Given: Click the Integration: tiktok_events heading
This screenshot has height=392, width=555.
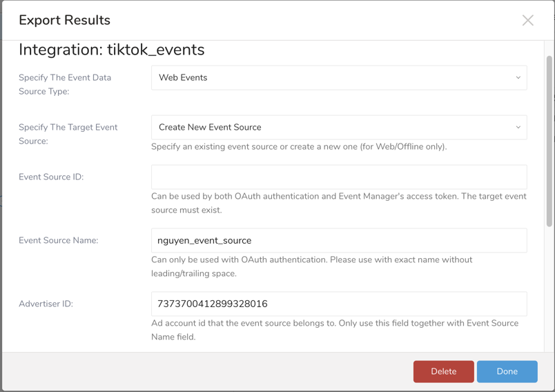Looking at the screenshot, I should pos(112,50).
